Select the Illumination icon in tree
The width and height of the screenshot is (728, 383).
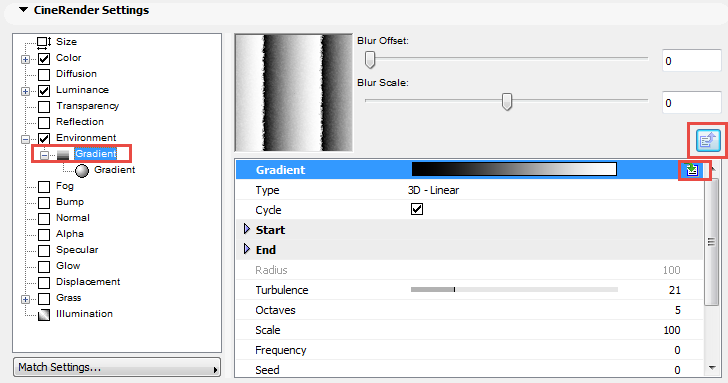click(x=44, y=315)
